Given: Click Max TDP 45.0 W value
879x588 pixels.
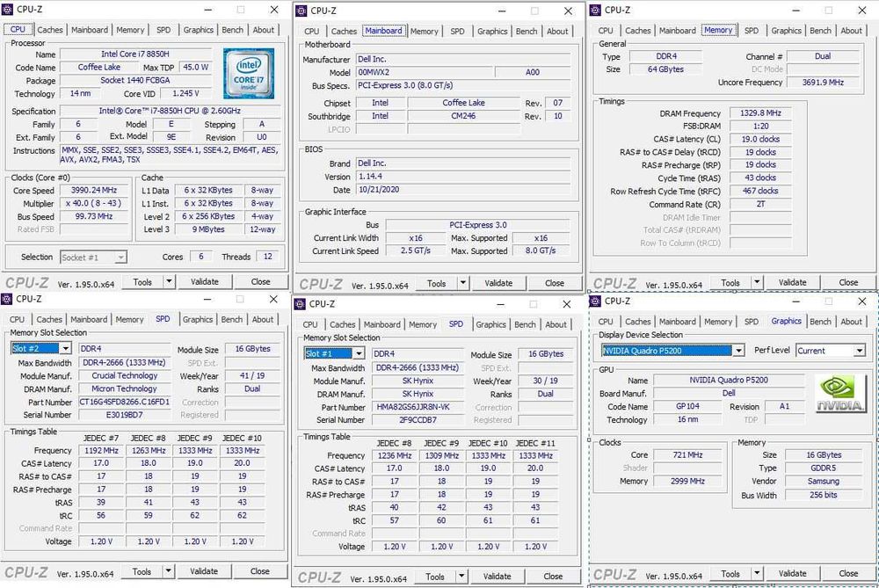Looking at the screenshot, I should 196,68.
